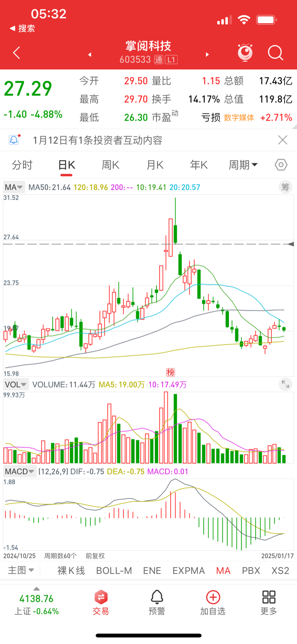
Task: Open the MA indicator dropdown
Action: coord(14,187)
